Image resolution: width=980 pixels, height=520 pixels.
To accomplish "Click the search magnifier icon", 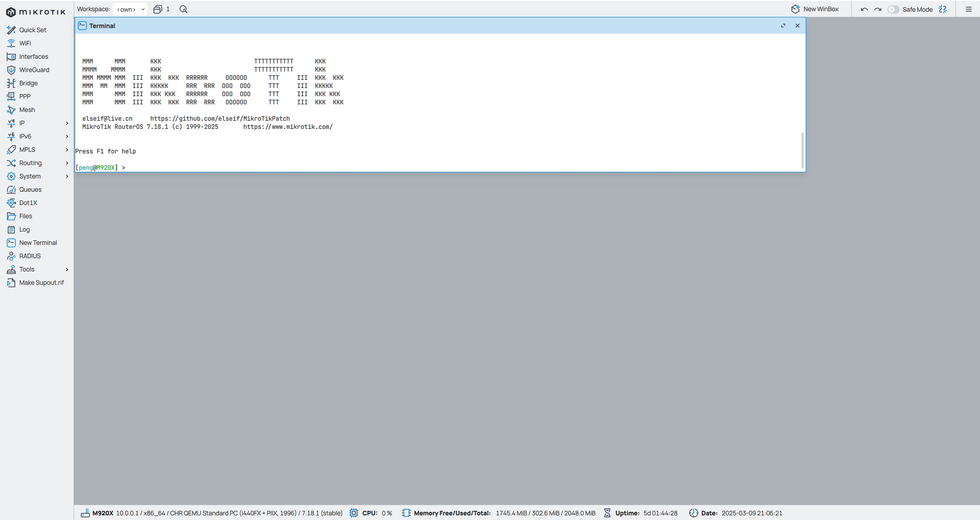I will coord(184,9).
